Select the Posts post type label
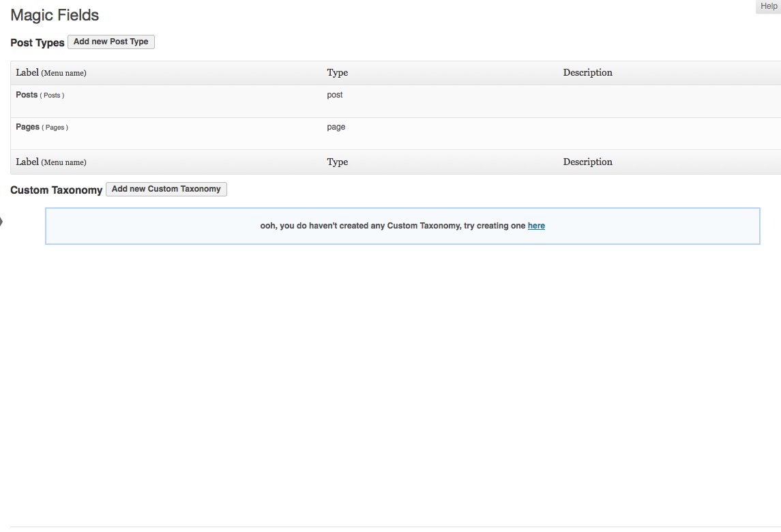The width and height of the screenshot is (781, 532). point(27,95)
